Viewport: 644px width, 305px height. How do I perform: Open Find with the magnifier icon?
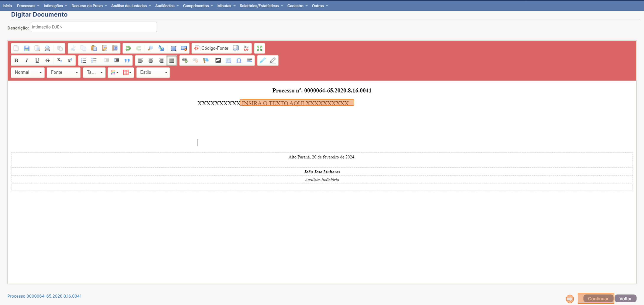(150, 48)
